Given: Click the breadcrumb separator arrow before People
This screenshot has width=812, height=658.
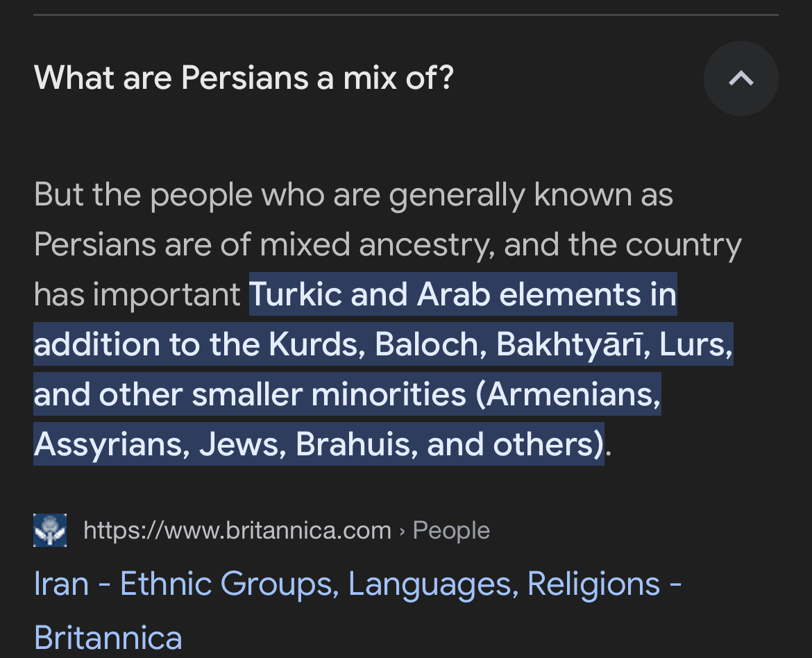Looking at the screenshot, I should pos(402,532).
